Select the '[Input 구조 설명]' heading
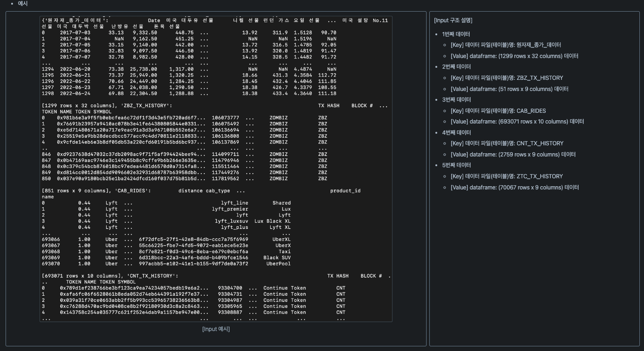The width and height of the screenshot is (644, 351). point(453,20)
